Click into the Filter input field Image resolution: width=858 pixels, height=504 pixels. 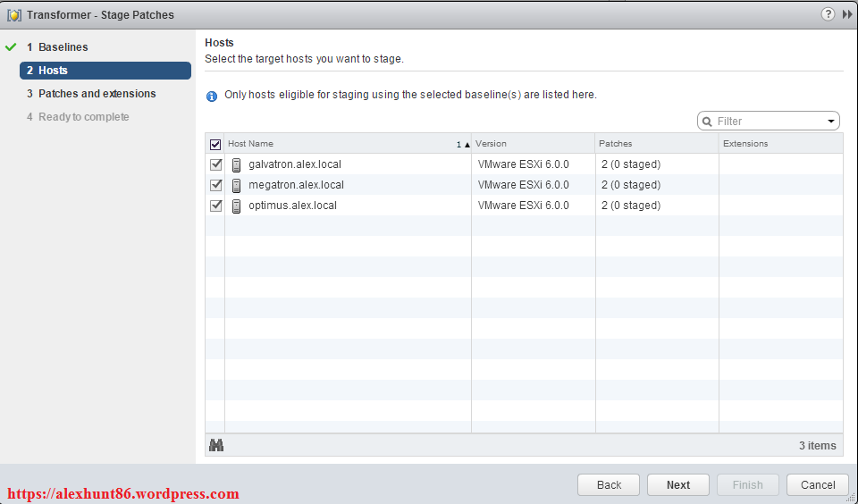pos(769,121)
